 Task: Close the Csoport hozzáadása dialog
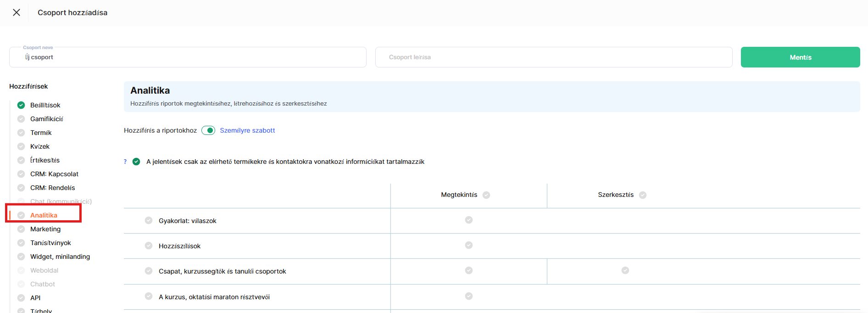(x=17, y=12)
